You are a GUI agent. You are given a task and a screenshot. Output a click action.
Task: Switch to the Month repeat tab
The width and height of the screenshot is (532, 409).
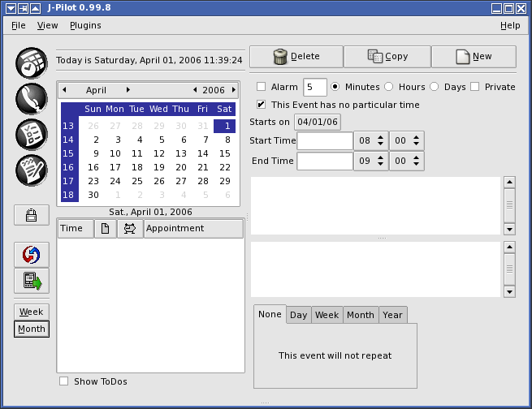point(361,315)
